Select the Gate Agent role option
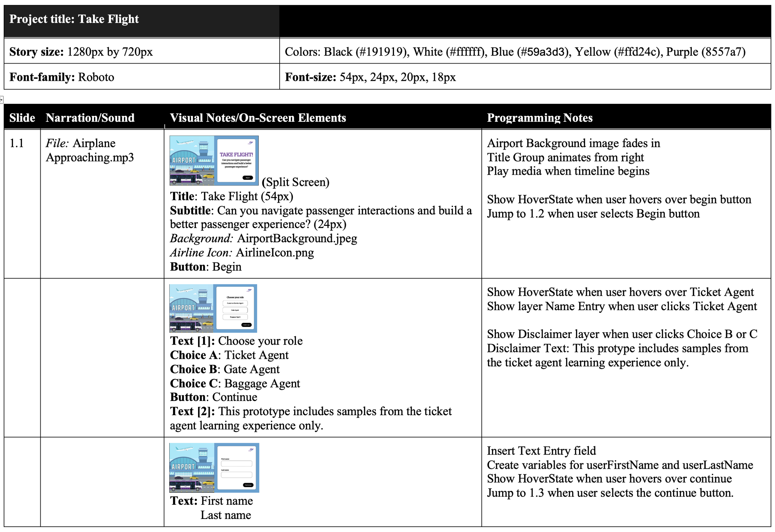775x532 pixels. coord(235,310)
